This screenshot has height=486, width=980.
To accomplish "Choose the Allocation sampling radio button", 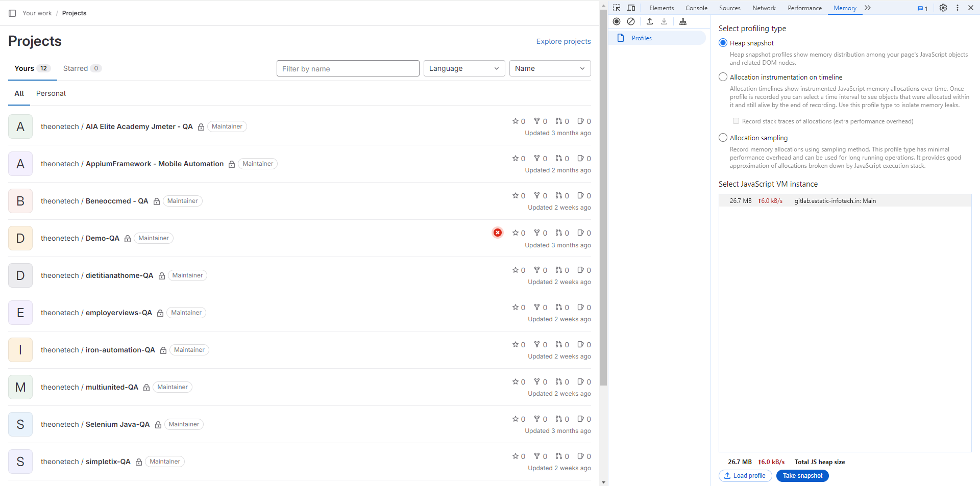I will click(x=723, y=138).
